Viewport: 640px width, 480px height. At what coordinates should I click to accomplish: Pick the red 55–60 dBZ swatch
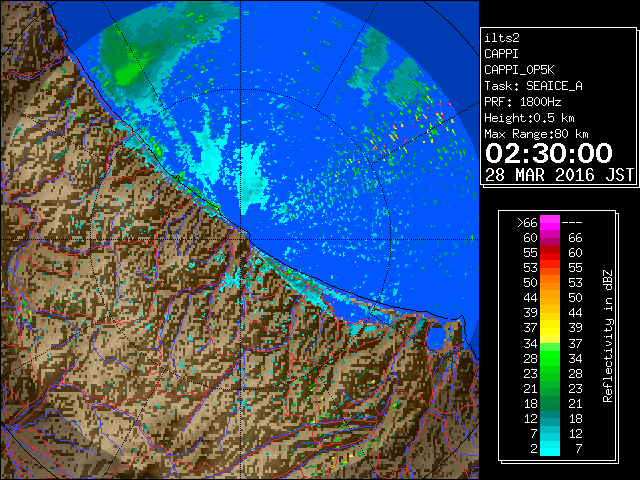(x=550, y=253)
